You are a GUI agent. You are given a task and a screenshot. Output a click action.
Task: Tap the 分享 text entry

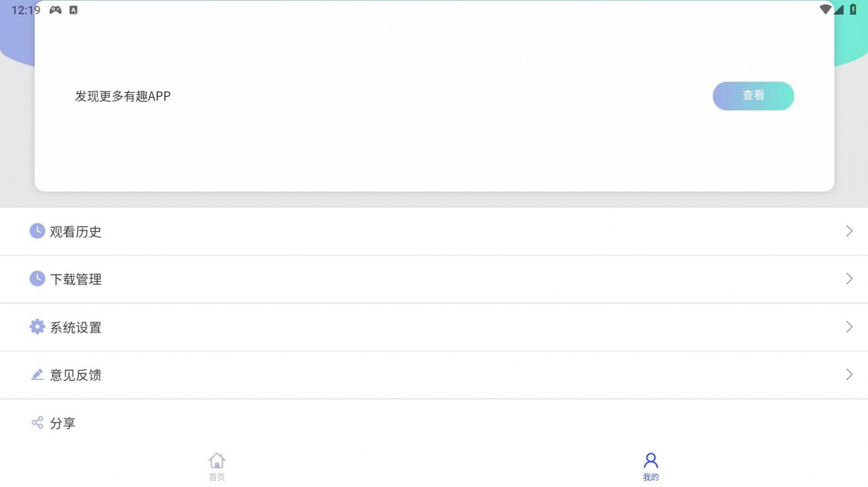tap(63, 423)
